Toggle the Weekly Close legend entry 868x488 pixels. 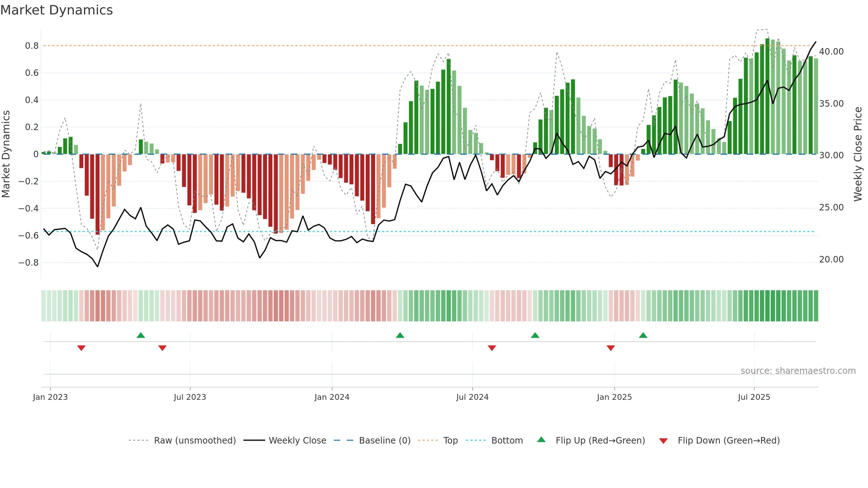tap(285, 441)
